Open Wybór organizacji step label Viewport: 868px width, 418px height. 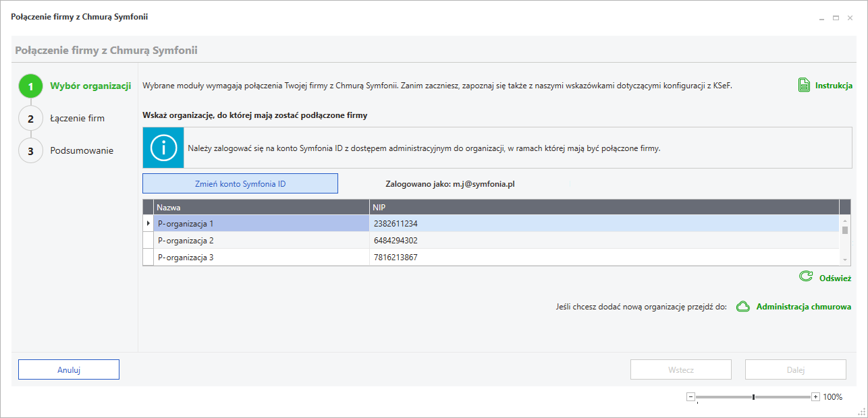click(90, 86)
